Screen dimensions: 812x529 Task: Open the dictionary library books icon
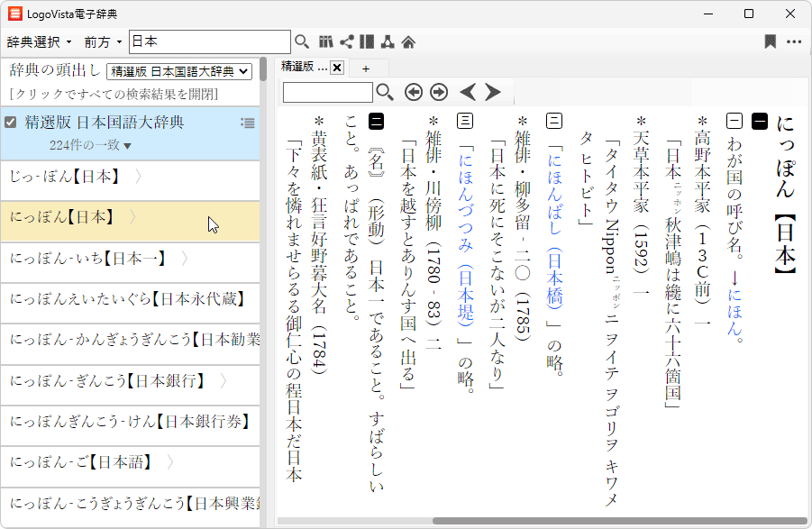[x=326, y=41]
